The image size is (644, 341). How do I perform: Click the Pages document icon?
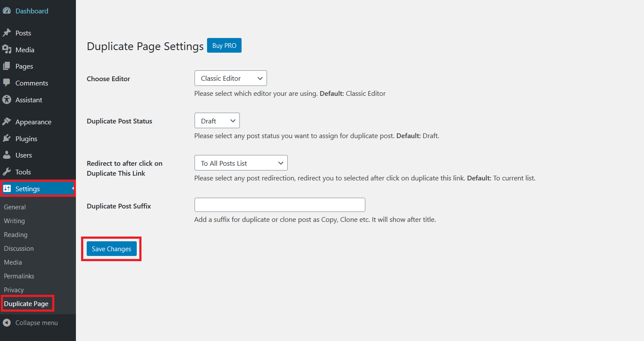6,66
